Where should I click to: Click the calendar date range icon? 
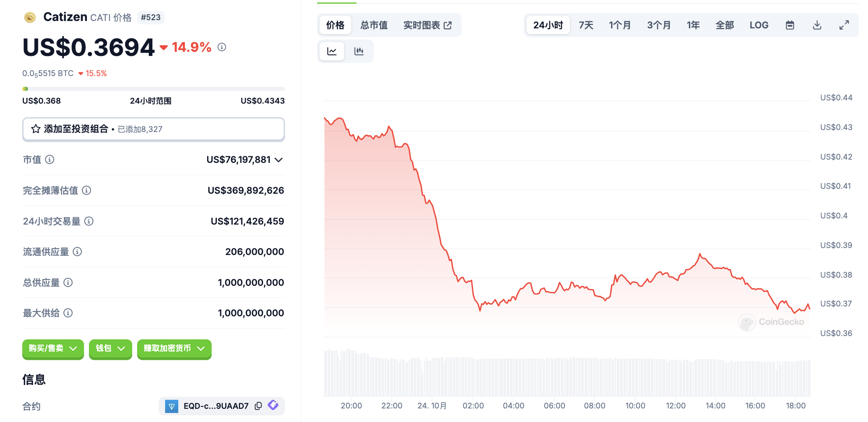(x=789, y=25)
